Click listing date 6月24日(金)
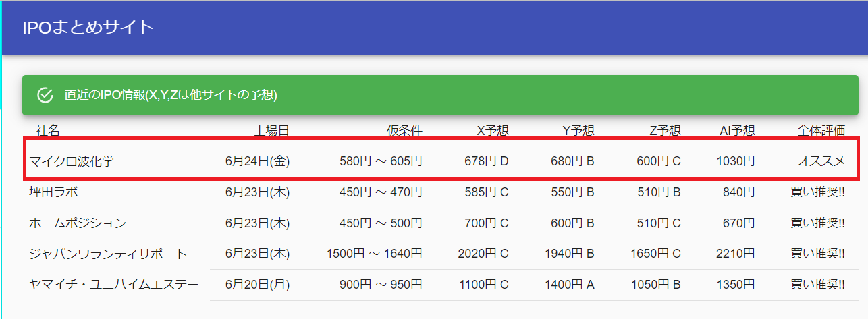The image size is (868, 319). click(258, 161)
